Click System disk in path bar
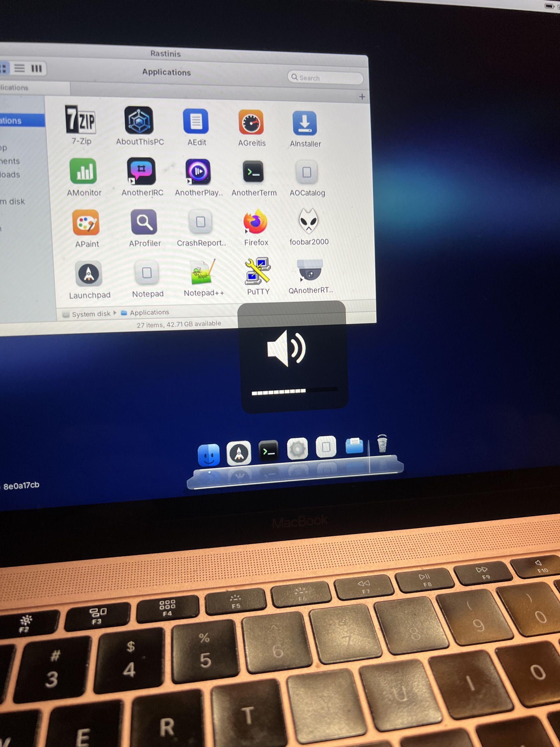This screenshot has height=747, width=560. (x=87, y=314)
